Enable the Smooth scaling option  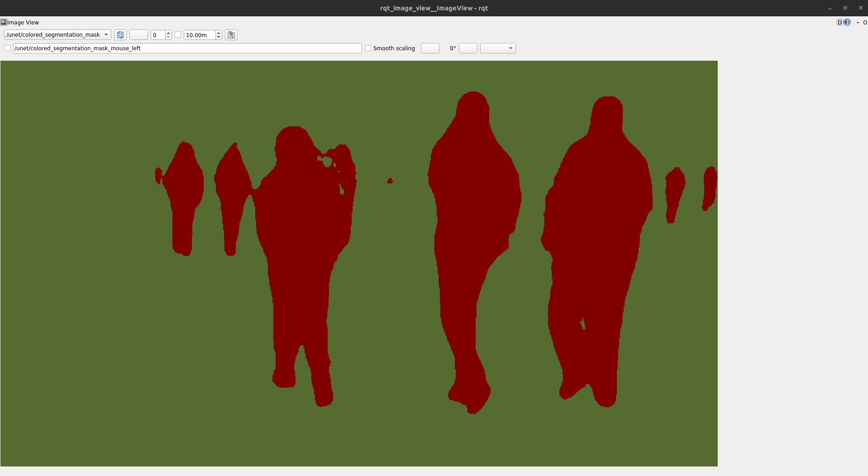point(368,48)
